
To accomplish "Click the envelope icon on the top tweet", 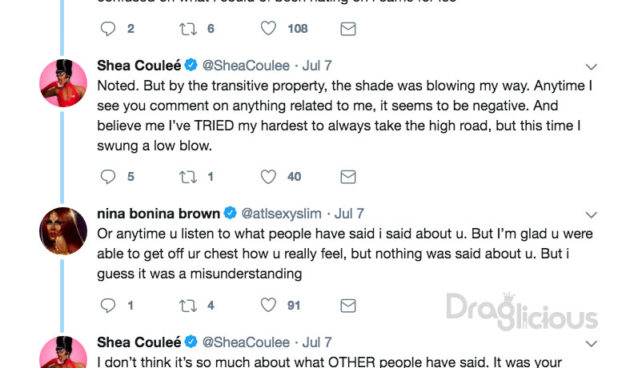I will (348, 28).
